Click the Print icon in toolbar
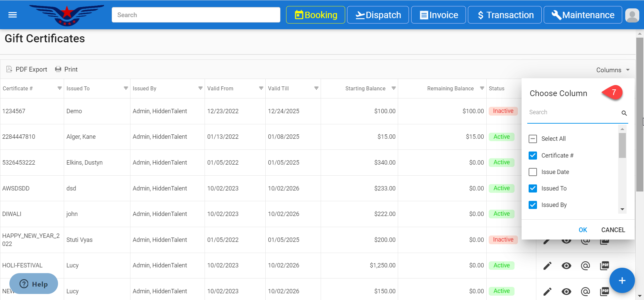644x300 pixels. 58,69
